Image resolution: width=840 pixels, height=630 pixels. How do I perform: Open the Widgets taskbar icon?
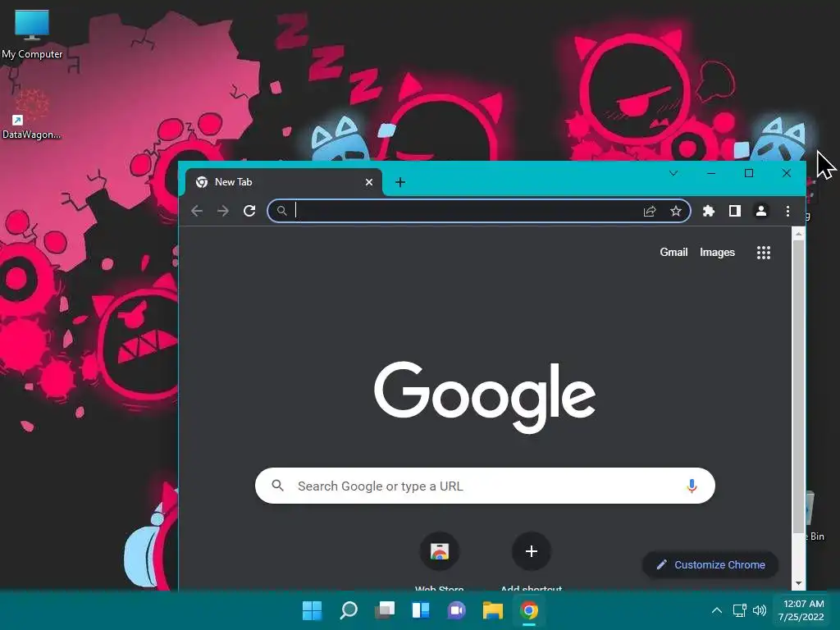click(421, 610)
